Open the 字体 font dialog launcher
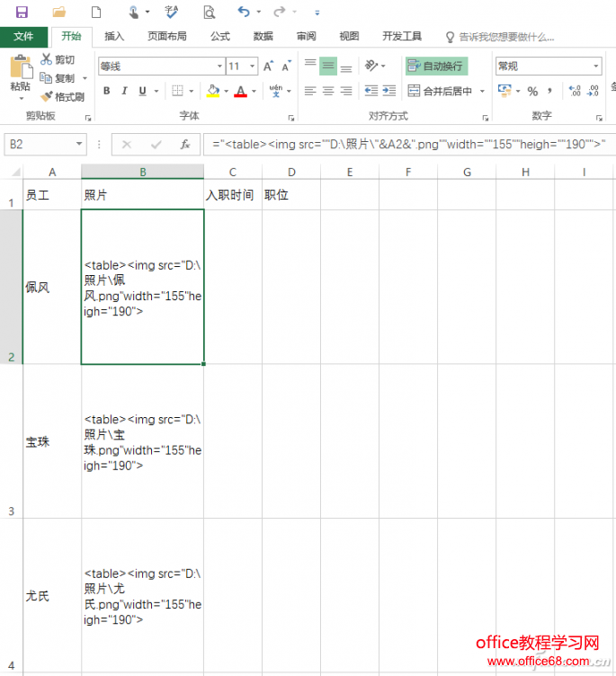616x676 pixels. click(x=291, y=118)
